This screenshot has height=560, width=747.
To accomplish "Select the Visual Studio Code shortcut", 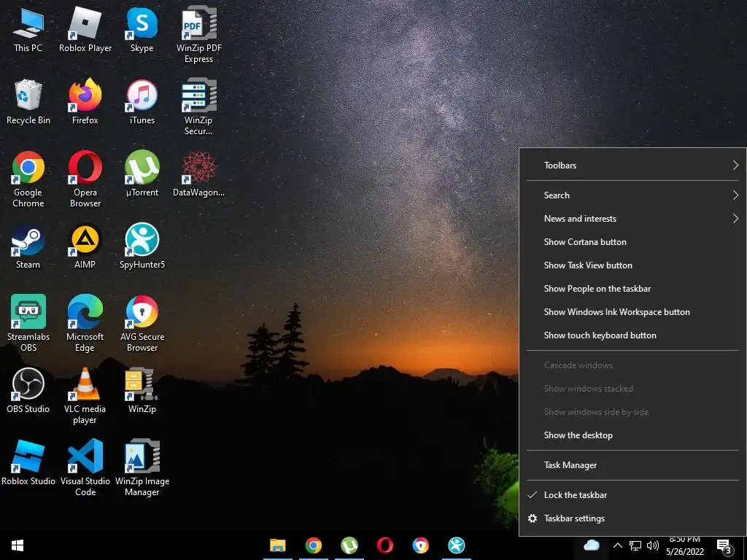I will (85, 468).
